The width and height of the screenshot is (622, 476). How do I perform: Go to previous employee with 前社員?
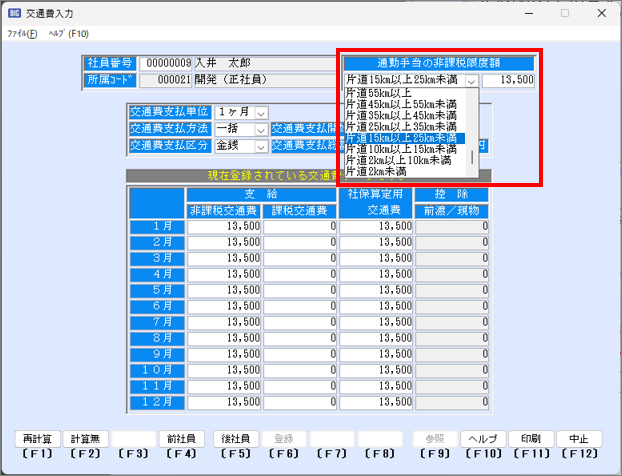point(182,439)
